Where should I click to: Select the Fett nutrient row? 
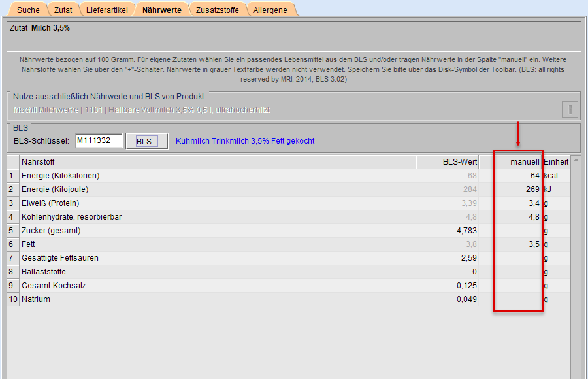(x=289, y=244)
